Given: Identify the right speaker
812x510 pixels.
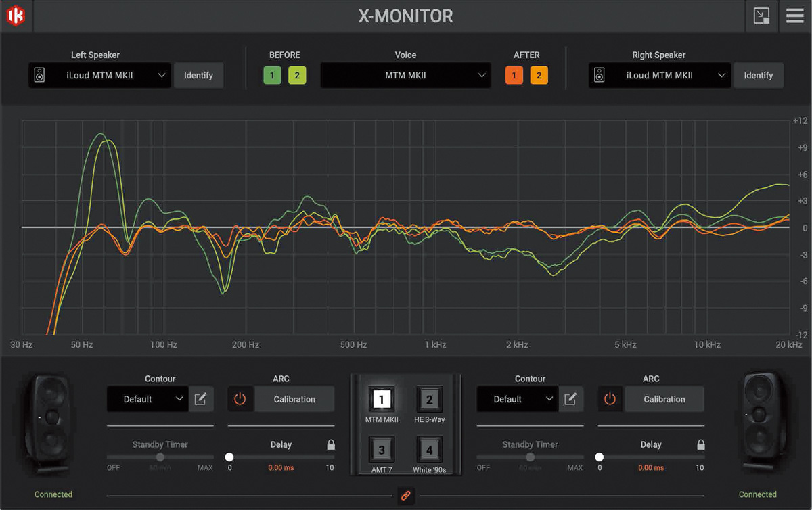Looking at the screenshot, I should click(759, 75).
